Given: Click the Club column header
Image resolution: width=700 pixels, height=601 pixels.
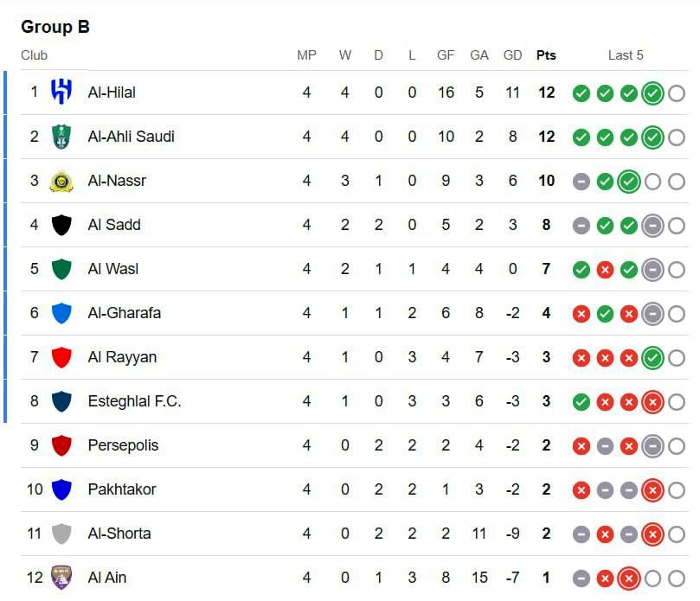Looking at the screenshot, I should coord(35,55).
